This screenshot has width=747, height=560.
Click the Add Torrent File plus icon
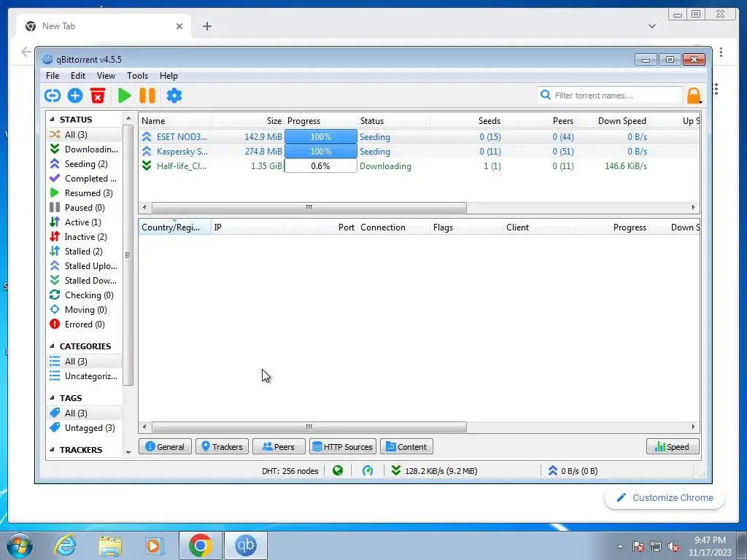pos(75,96)
